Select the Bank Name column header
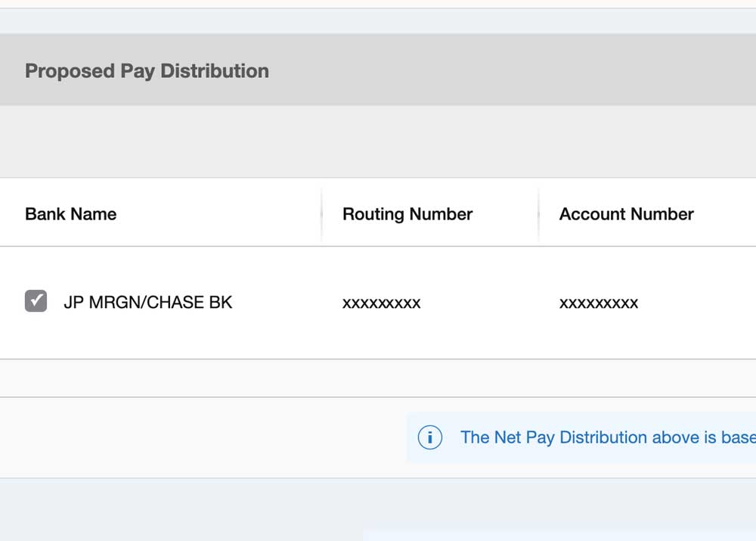This screenshot has height=541, width=756. pos(70,214)
